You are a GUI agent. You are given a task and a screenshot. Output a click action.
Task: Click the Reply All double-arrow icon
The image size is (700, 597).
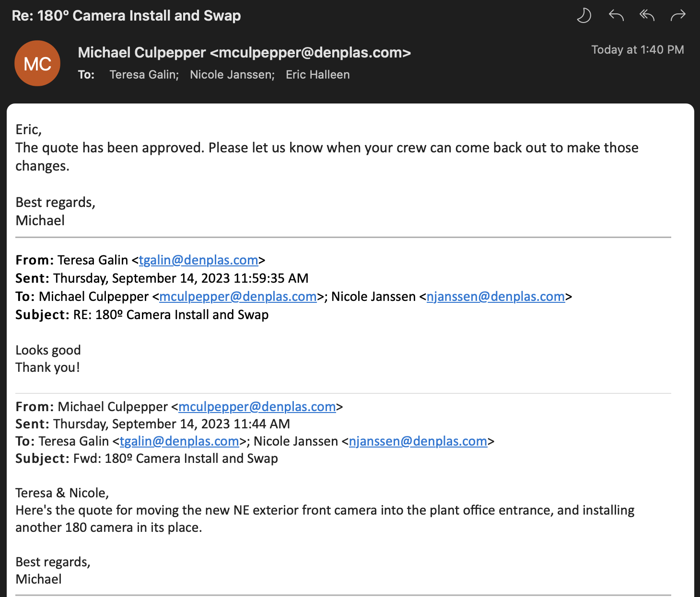(x=647, y=16)
